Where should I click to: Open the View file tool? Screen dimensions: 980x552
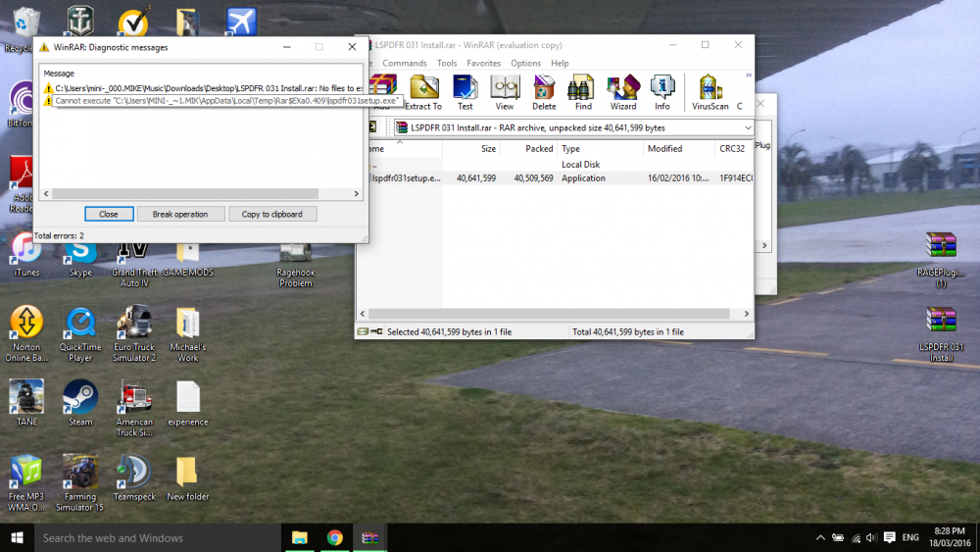505,92
